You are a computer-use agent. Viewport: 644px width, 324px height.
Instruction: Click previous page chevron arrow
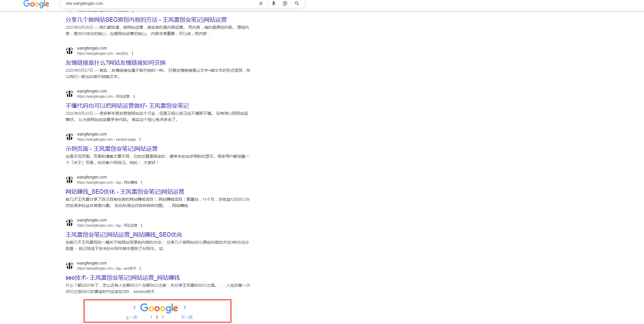[135, 307]
